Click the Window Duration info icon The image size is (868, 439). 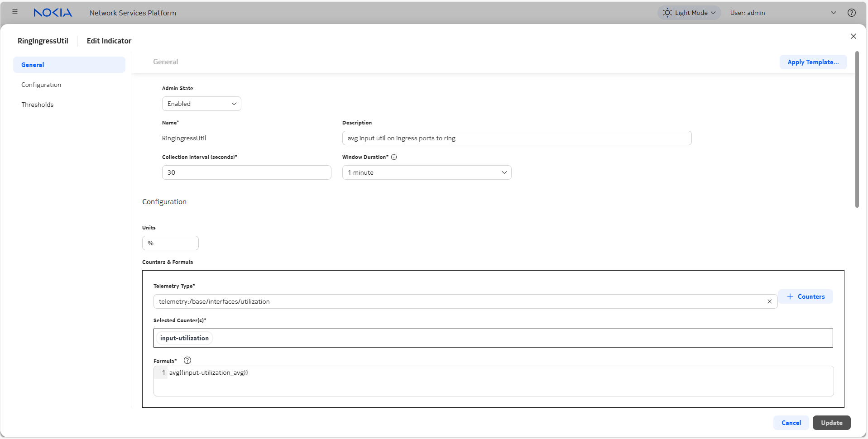point(394,157)
